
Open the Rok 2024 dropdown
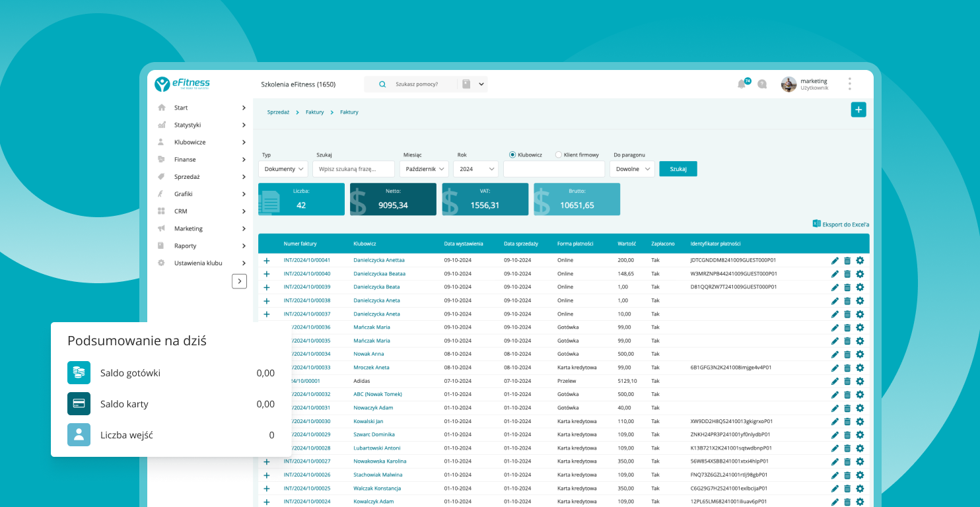point(475,169)
